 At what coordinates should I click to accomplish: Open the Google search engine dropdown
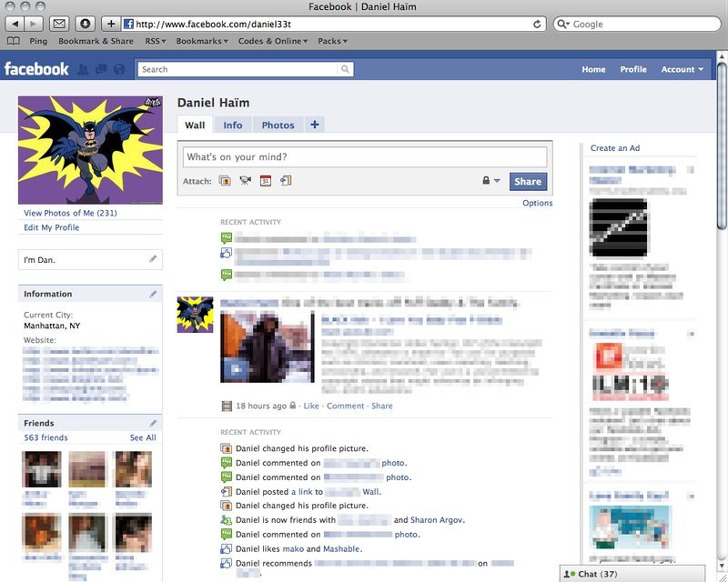(x=563, y=25)
